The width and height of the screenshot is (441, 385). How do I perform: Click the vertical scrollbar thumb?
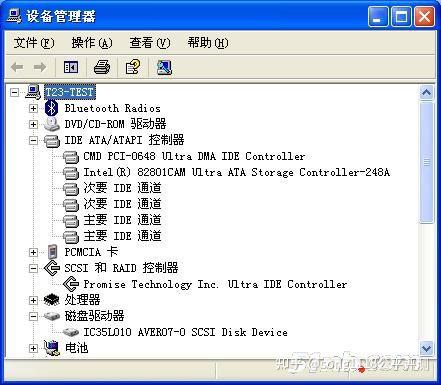(427, 162)
